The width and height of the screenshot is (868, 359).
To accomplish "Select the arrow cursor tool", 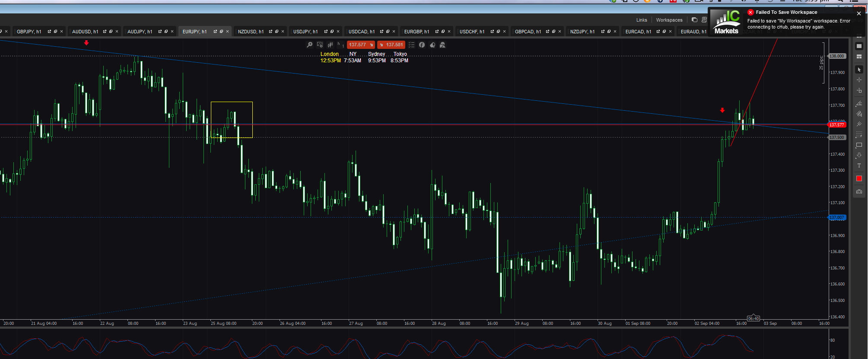I will (x=859, y=70).
